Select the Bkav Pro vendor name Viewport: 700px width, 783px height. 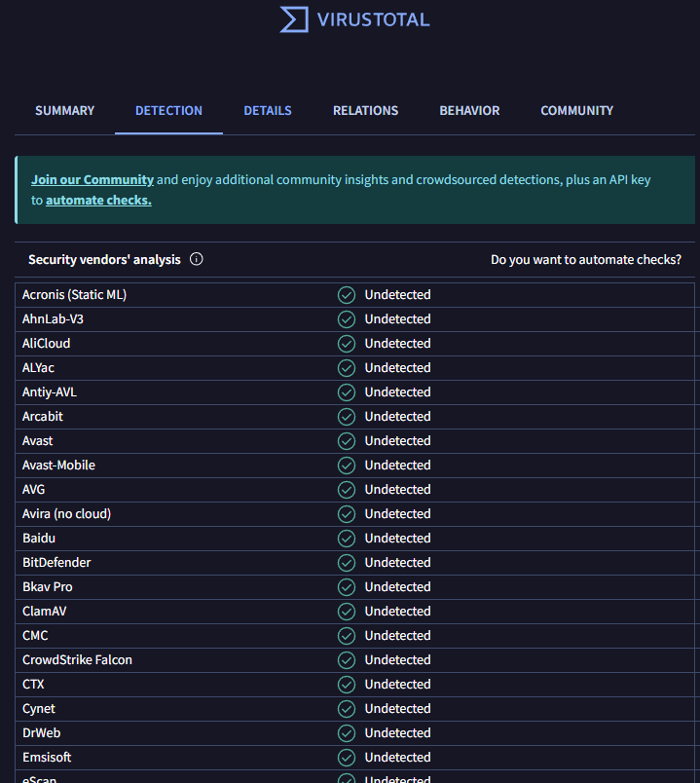click(48, 586)
